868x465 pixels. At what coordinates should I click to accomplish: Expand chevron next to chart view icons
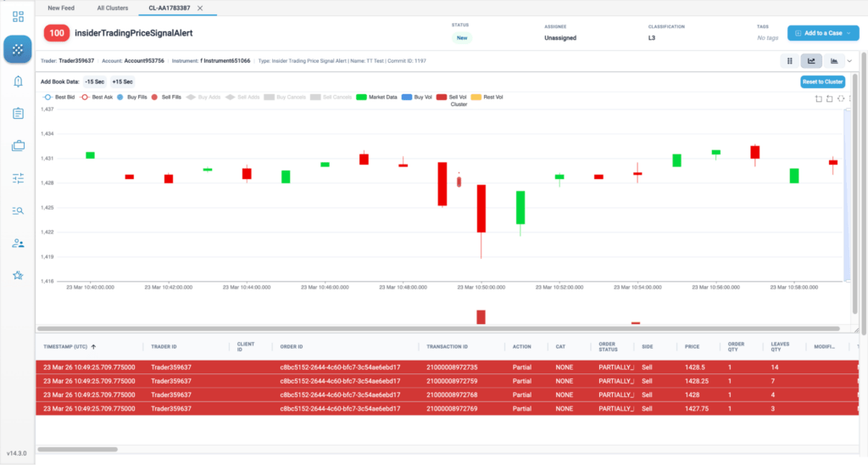pyautogui.click(x=849, y=61)
